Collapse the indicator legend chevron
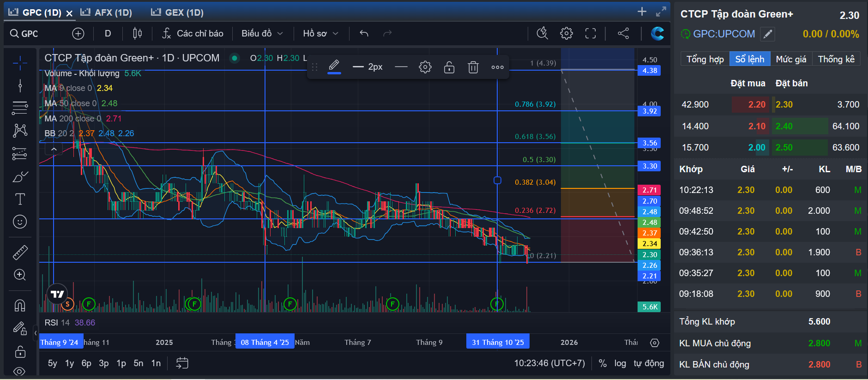The width and height of the screenshot is (868, 380). [x=54, y=149]
